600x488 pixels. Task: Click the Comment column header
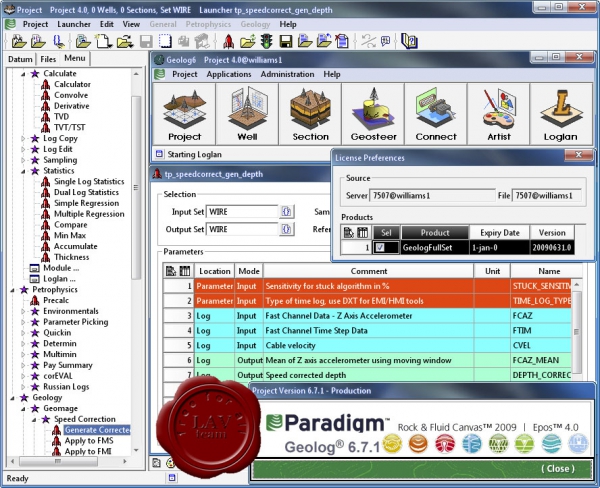368,271
